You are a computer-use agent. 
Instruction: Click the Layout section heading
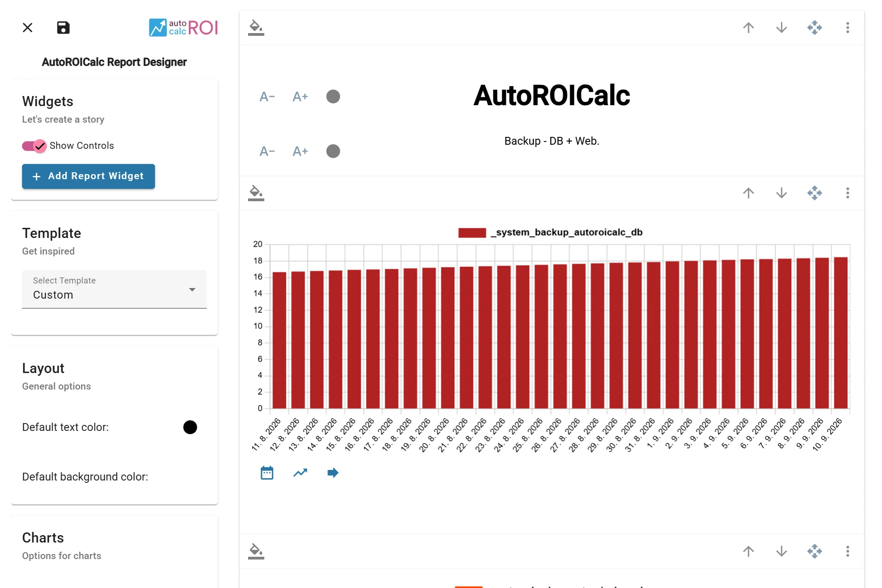point(43,368)
